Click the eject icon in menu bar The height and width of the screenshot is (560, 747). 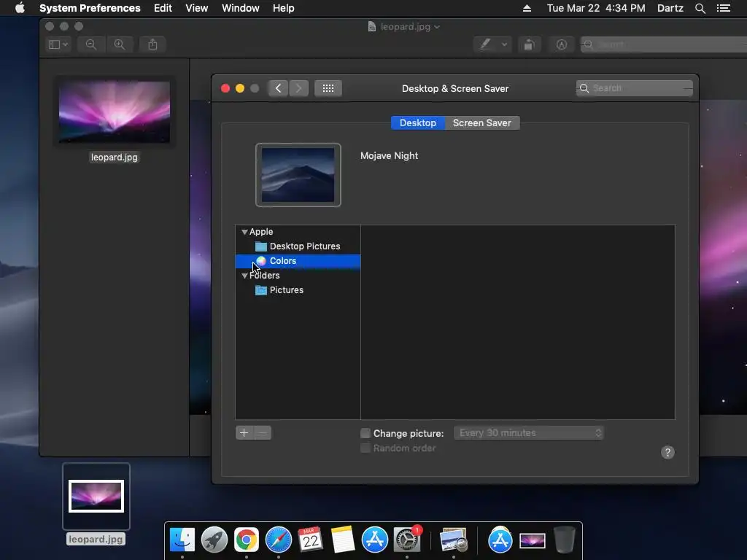tap(527, 8)
